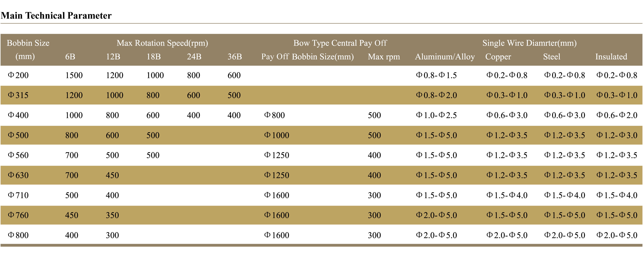The height and width of the screenshot is (253, 644).
Task: Click the Φ0.8-Φ1.5 aluminum diameter cell
Action: [x=436, y=75]
